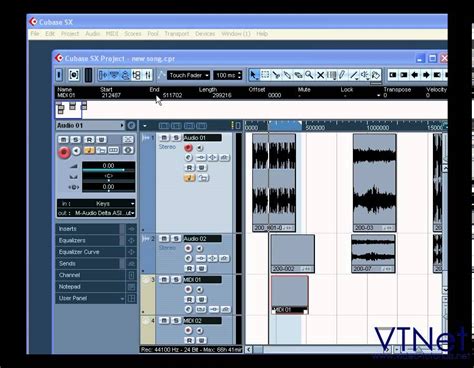Expand the Inserts inspector section
The width and height of the screenshot is (474, 368).
(90, 229)
